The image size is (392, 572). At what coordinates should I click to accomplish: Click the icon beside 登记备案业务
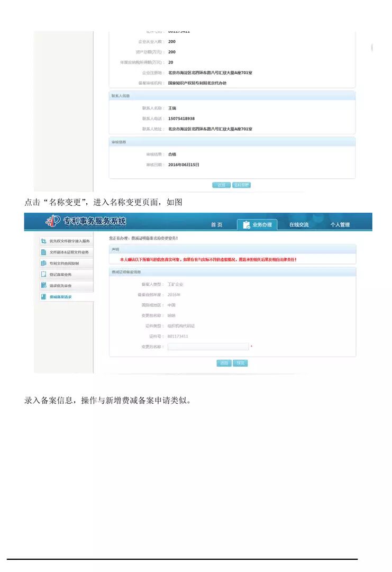43,274
